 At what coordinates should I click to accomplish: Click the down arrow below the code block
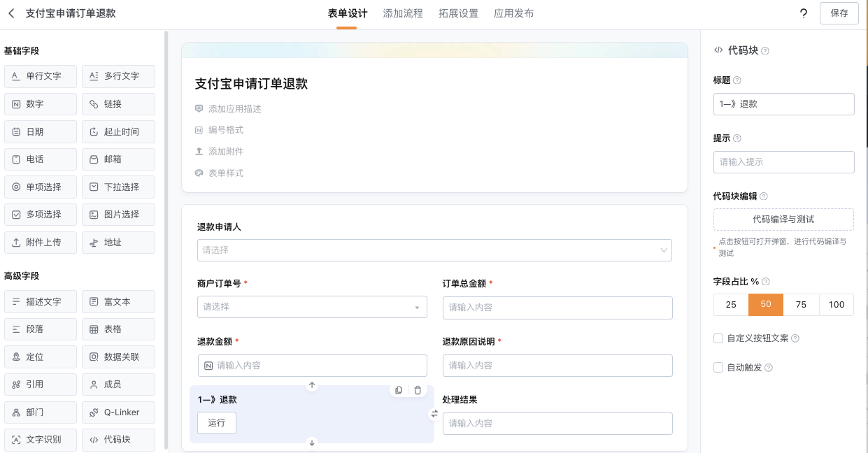pos(312,443)
